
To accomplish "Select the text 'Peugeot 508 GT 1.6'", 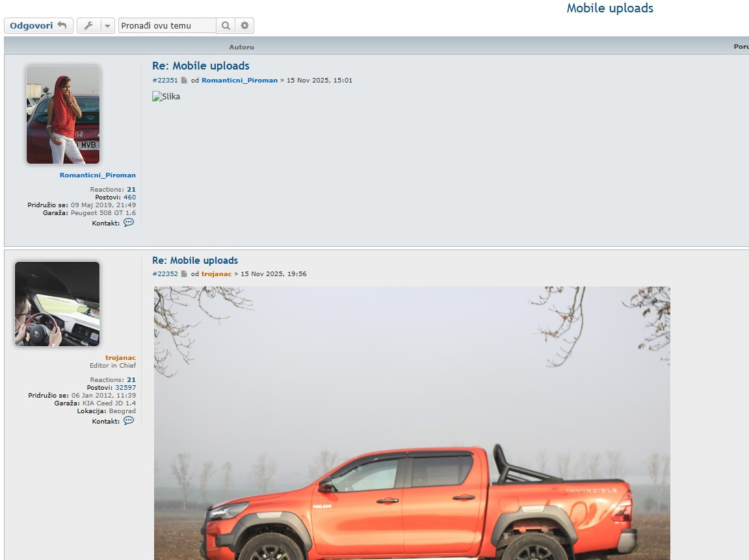I will click(x=103, y=213).
